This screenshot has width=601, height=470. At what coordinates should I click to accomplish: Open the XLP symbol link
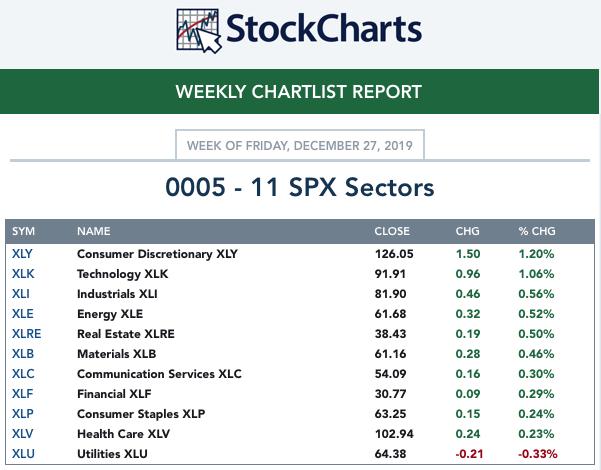(22, 414)
